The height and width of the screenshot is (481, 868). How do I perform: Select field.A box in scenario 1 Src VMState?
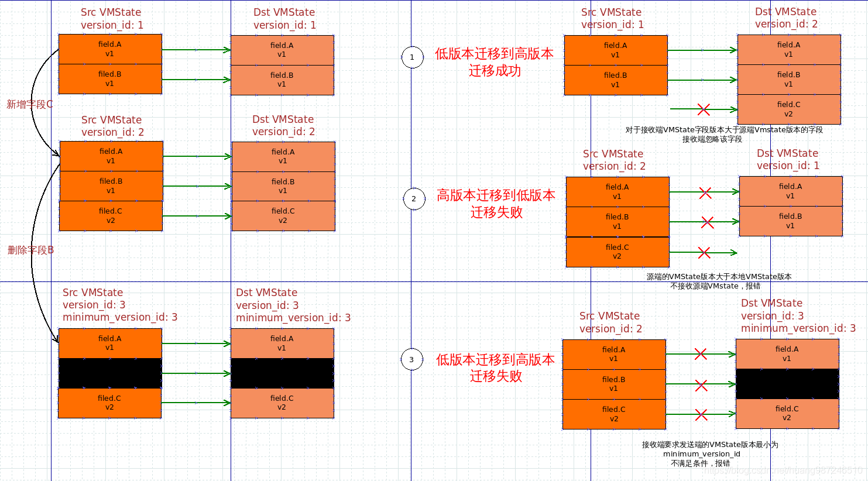pyautogui.click(x=616, y=50)
